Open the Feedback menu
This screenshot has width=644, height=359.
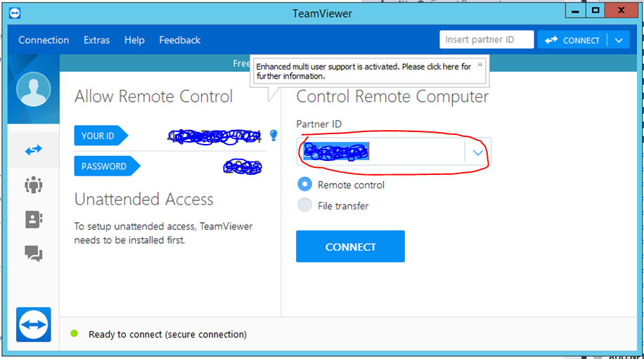tap(180, 40)
